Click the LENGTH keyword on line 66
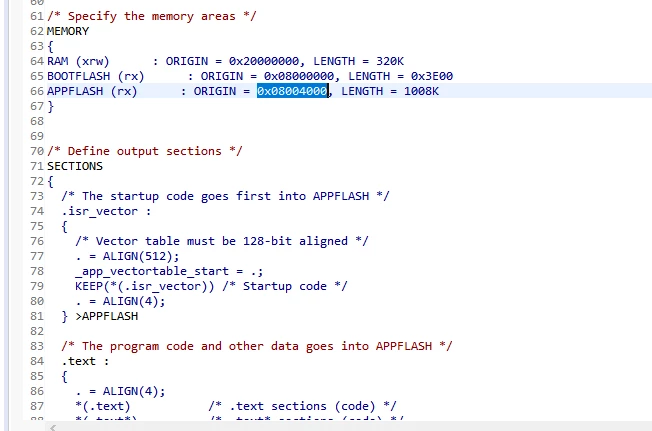652x431 pixels. (x=362, y=91)
